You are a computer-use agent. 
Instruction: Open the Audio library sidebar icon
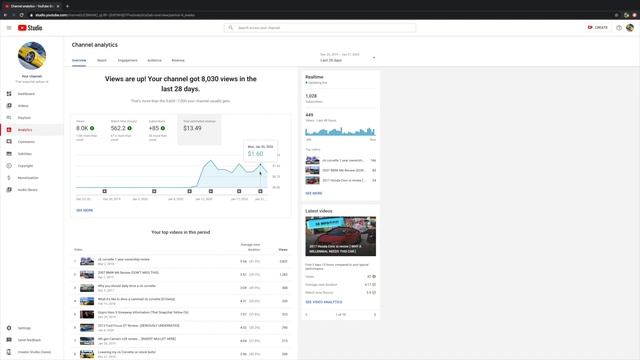click(x=9, y=190)
